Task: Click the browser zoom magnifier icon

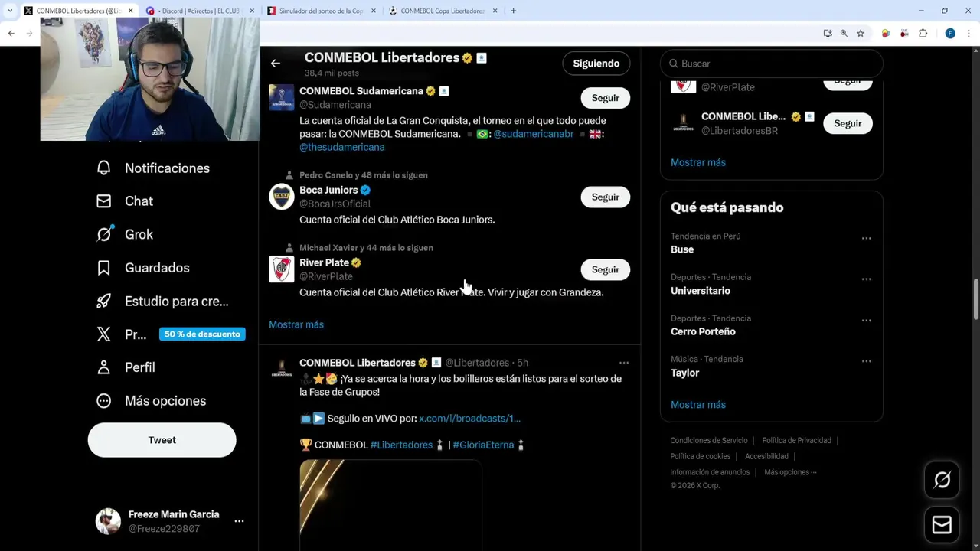Action: pos(844,33)
